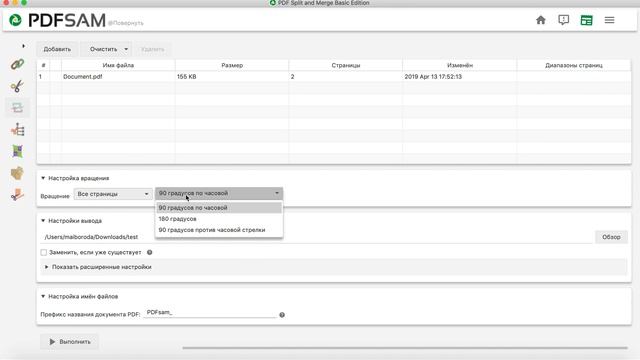Viewport: 640px width, 360px height.
Task: Expand the sidebar arrow toggle
Action: [x=23, y=46]
